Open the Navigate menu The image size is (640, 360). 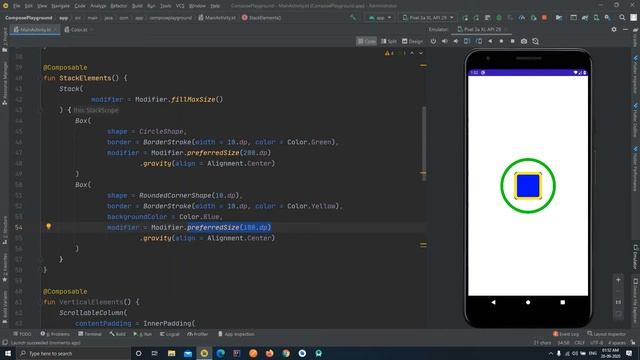tap(60, 6)
